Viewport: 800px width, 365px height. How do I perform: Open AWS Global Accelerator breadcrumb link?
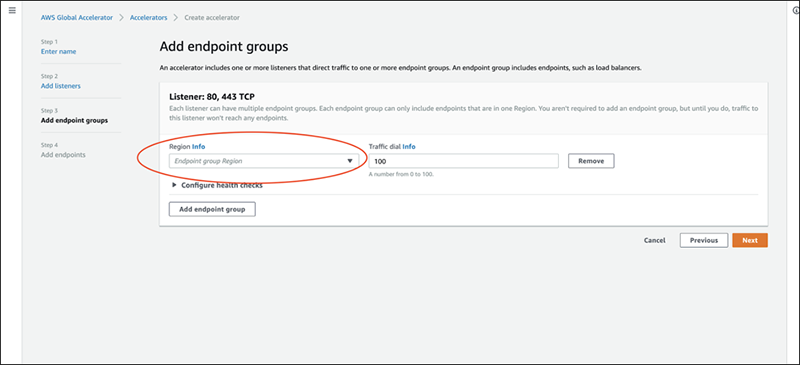coord(78,17)
